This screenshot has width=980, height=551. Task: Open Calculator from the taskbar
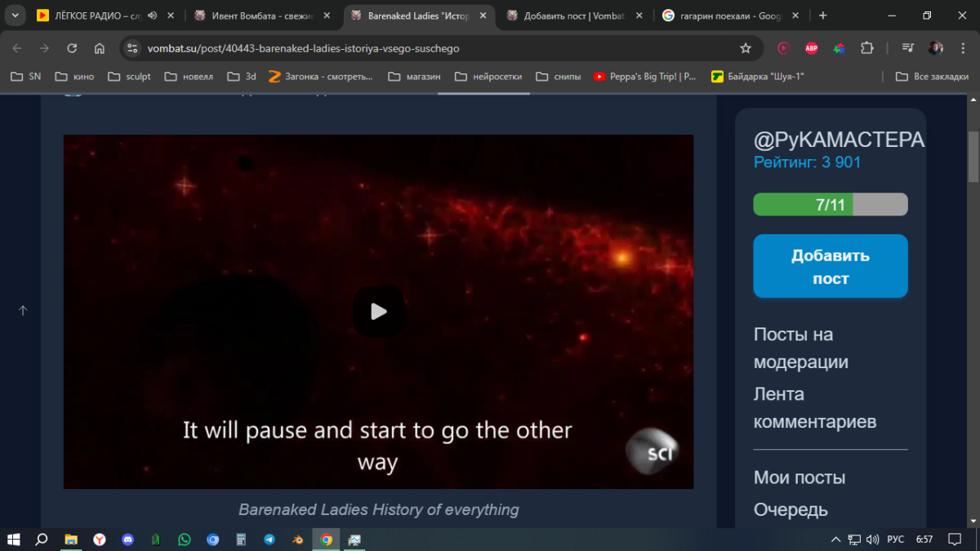tap(241, 540)
